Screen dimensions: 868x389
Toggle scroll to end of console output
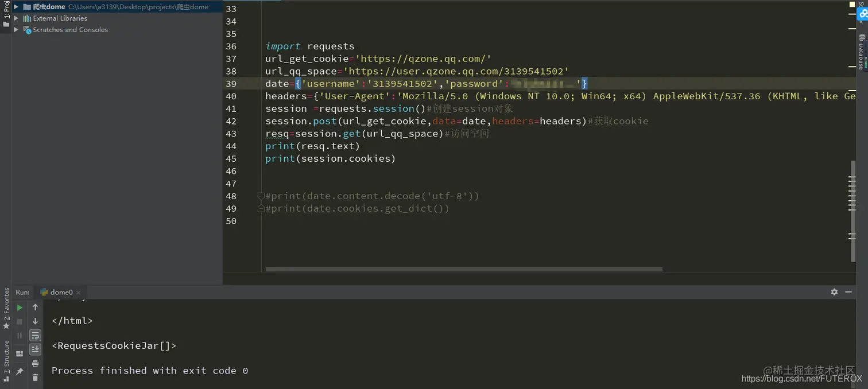tap(35, 349)
